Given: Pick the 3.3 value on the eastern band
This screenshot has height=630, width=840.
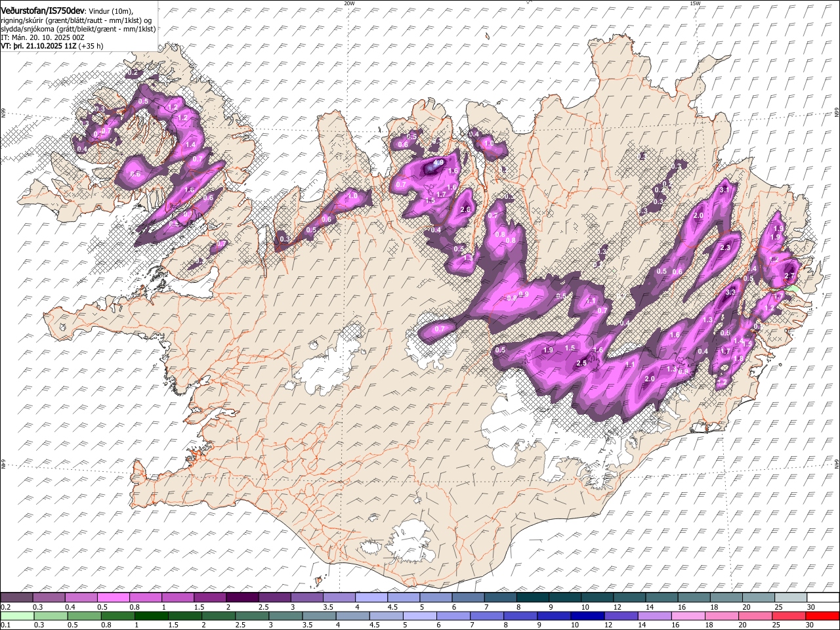Looking at the screenshot, I should pyautogui.click(x=731, y=292).
